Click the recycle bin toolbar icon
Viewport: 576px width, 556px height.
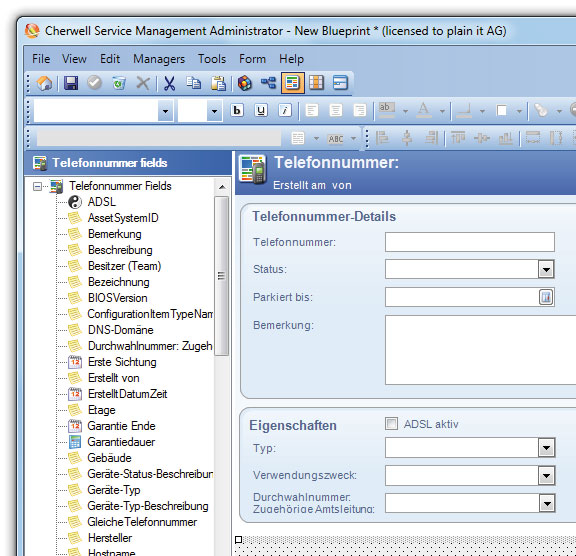[119, 83]
